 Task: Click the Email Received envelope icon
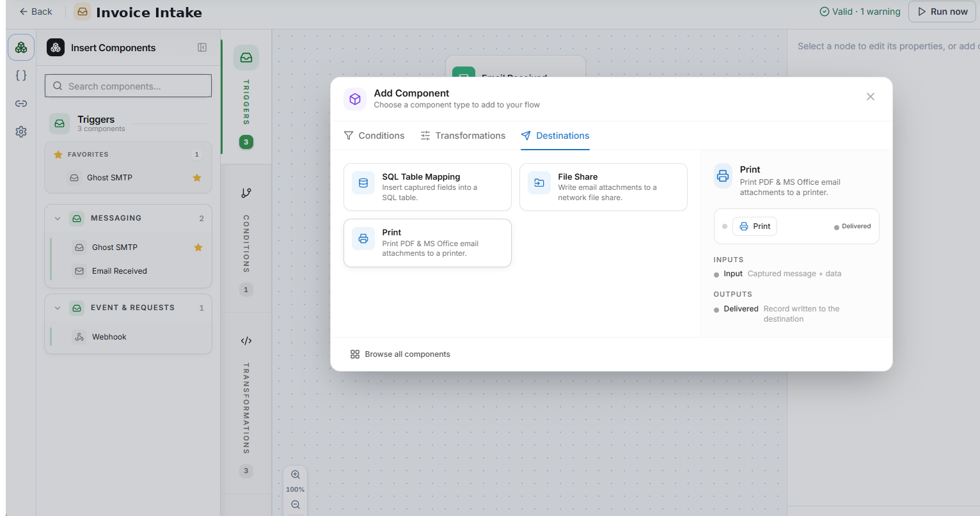click(x=79, y=271)
